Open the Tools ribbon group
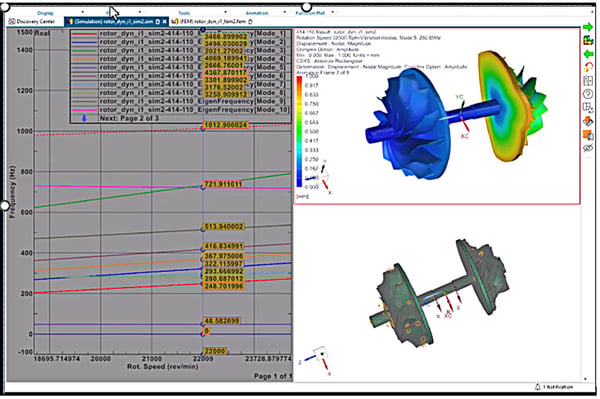Viewport: 600px width, 399px height. pos(184,13)
